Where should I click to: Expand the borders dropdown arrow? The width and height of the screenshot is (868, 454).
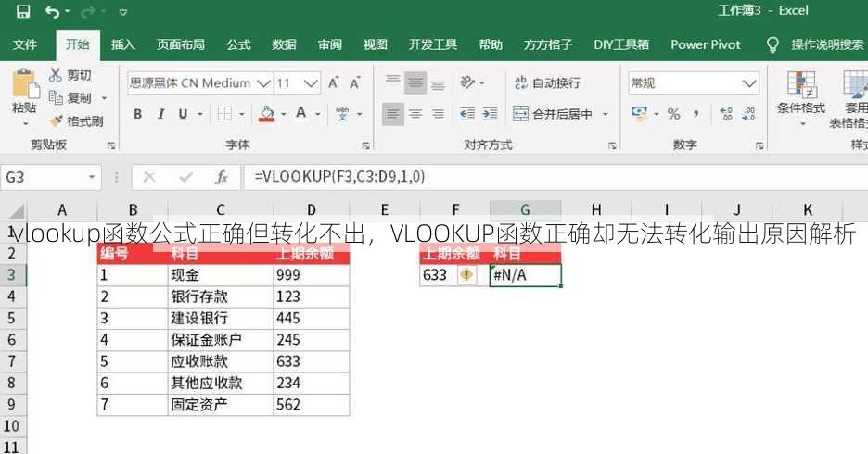point(242,115)
